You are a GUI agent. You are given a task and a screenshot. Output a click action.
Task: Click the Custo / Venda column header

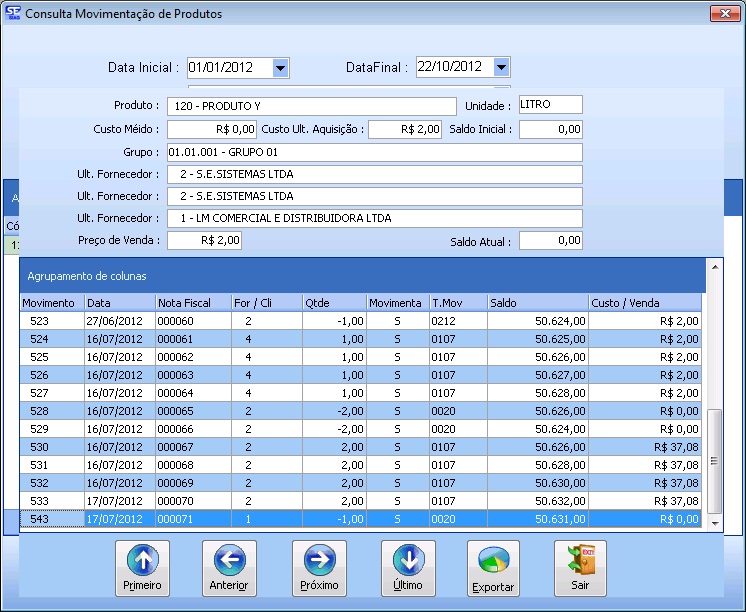[x=644, y=303]
